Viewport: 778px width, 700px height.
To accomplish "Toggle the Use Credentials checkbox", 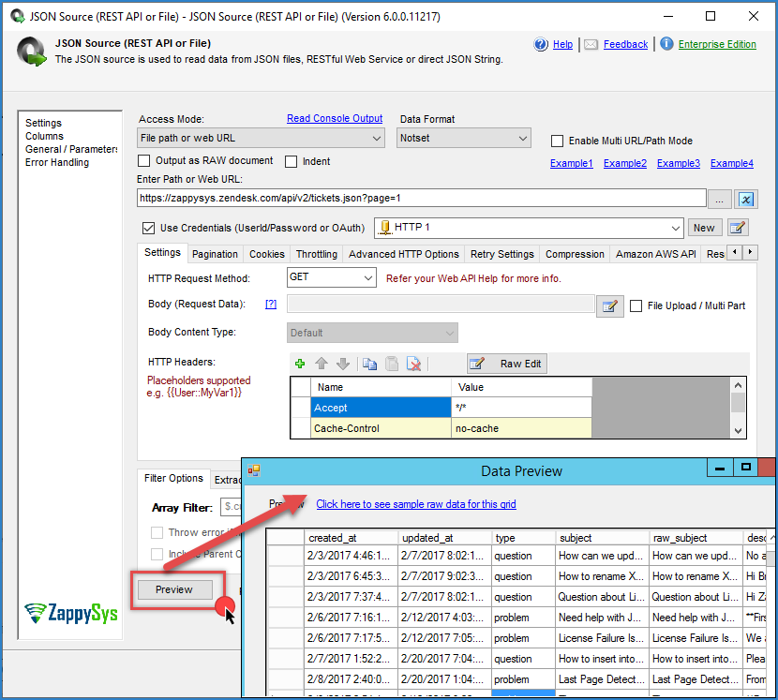I will (148, 228).
